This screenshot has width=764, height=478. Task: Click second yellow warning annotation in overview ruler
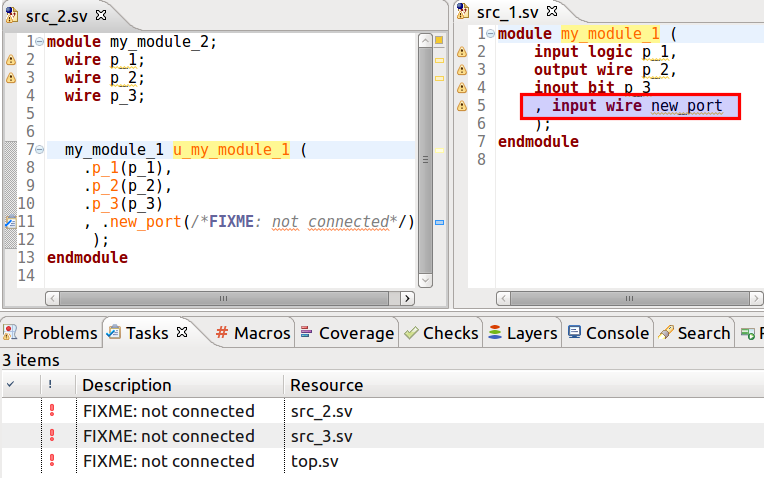click(439, 78)
